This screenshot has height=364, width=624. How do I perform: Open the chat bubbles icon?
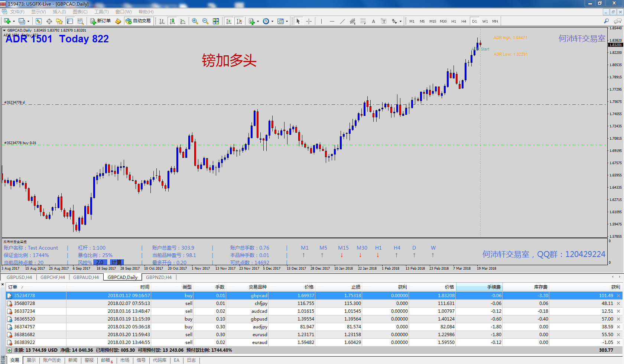[618, 21]
